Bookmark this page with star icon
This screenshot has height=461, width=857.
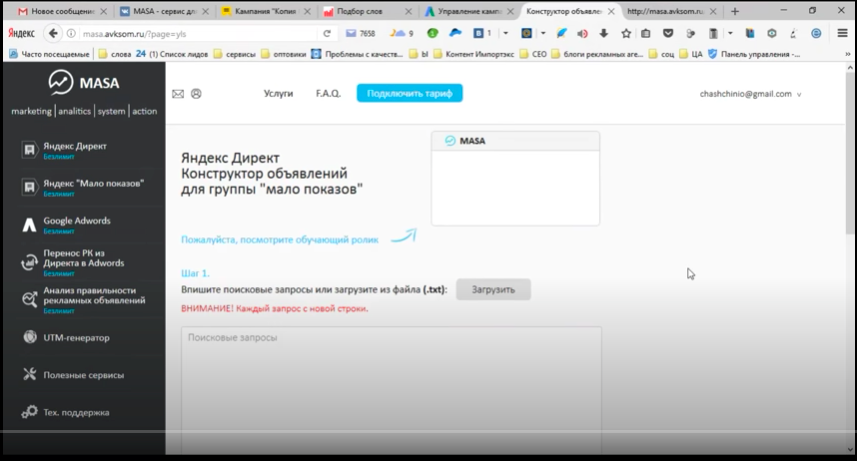[x=626, y=33]
